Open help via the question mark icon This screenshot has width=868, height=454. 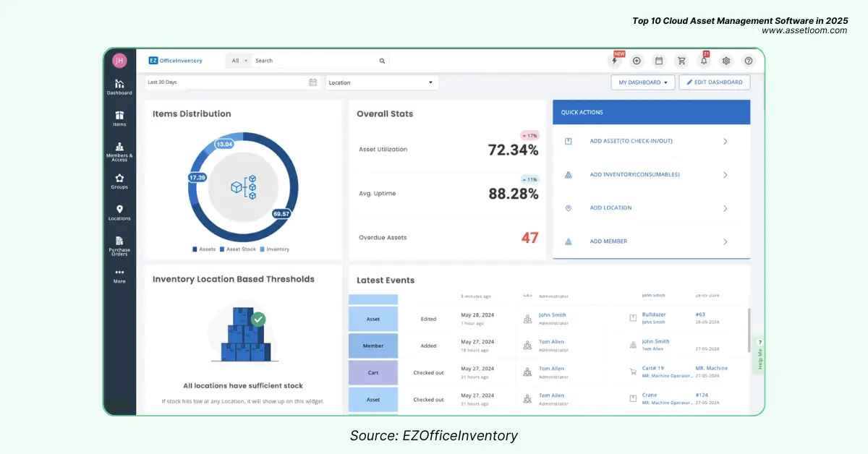[749, 61]
